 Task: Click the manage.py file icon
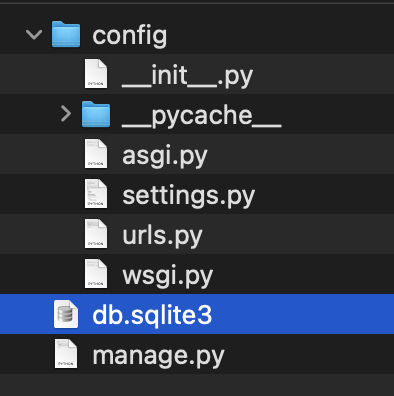point(66,354)
